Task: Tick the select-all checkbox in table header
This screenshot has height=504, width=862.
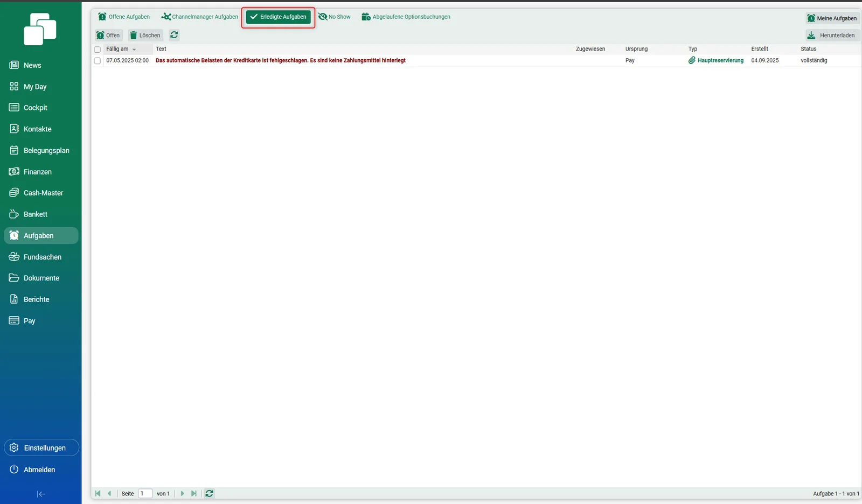Action: tap(98, 50)
